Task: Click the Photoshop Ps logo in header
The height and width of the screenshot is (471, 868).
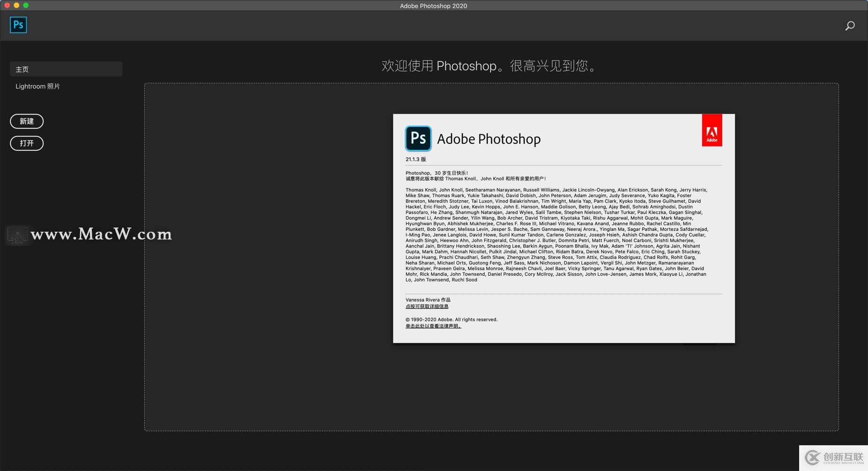Action: pyautogui.click(x=18, y=25)
